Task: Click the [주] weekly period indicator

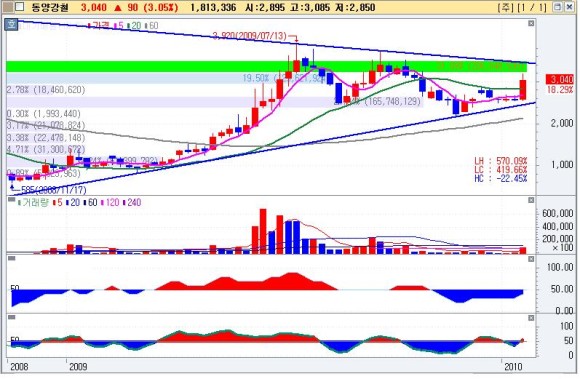Action: [x=505, y=7]
